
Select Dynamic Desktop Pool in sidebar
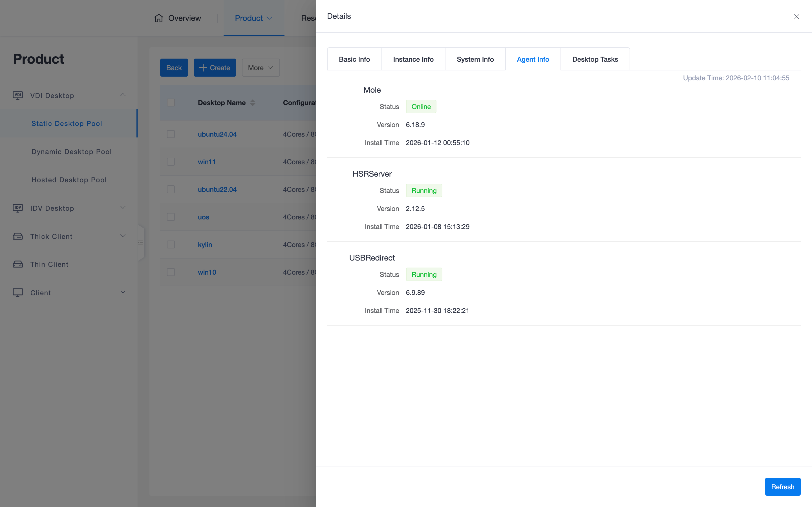71,152
